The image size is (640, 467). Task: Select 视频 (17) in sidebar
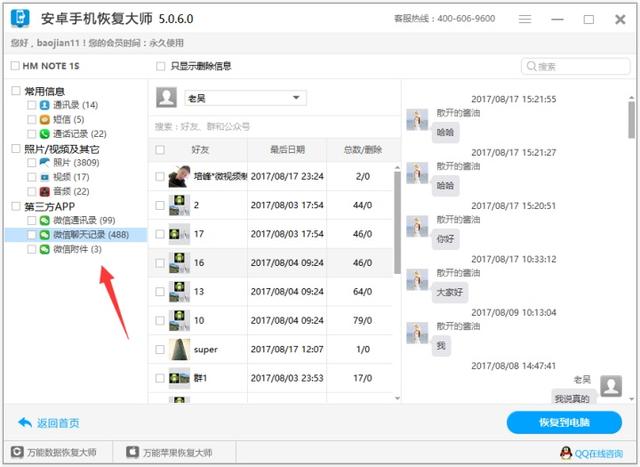click(x=71, y=177)
